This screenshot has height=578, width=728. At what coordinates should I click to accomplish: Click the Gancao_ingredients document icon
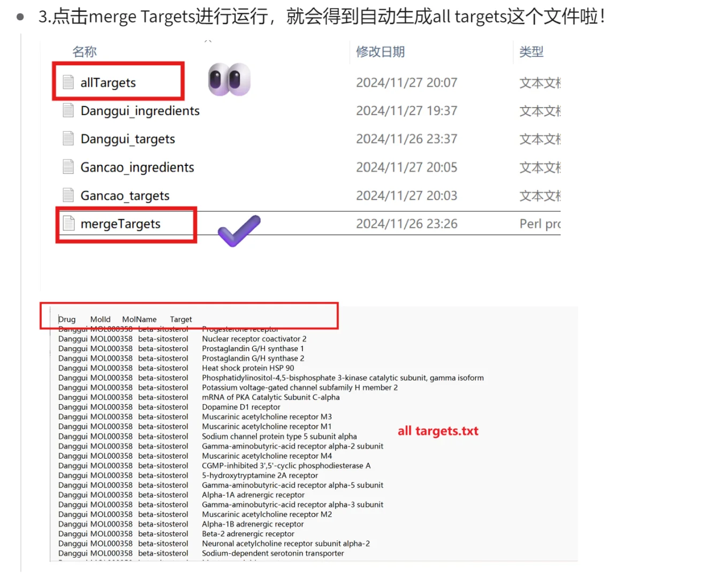pos(68,167)
